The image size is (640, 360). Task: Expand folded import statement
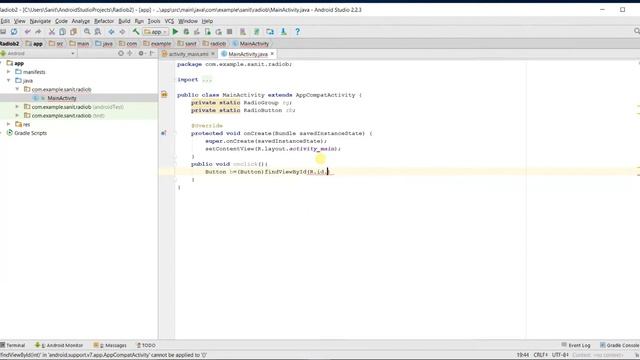pyautogui.click(x=207, y=80)
